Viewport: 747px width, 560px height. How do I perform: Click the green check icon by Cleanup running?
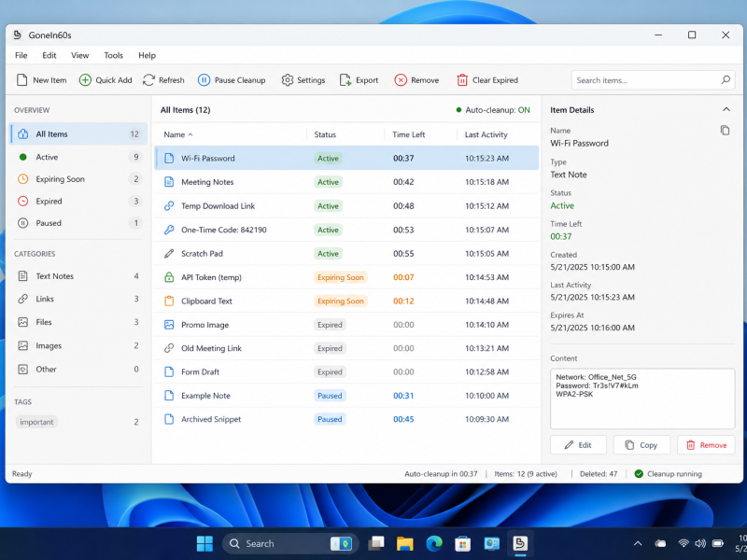click(639, 474)
